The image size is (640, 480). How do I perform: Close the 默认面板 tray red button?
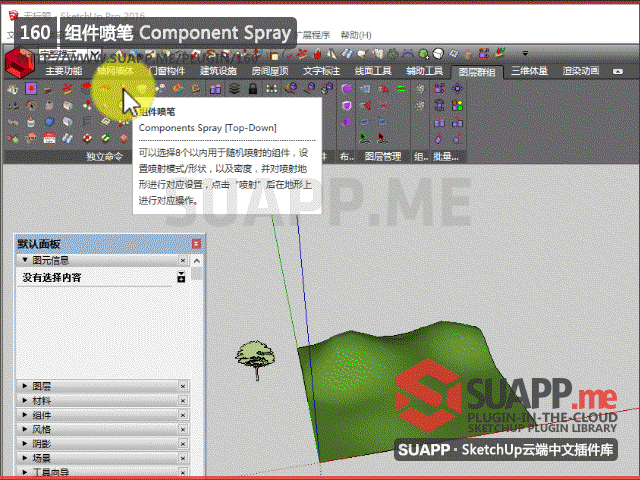pos(196,244)
